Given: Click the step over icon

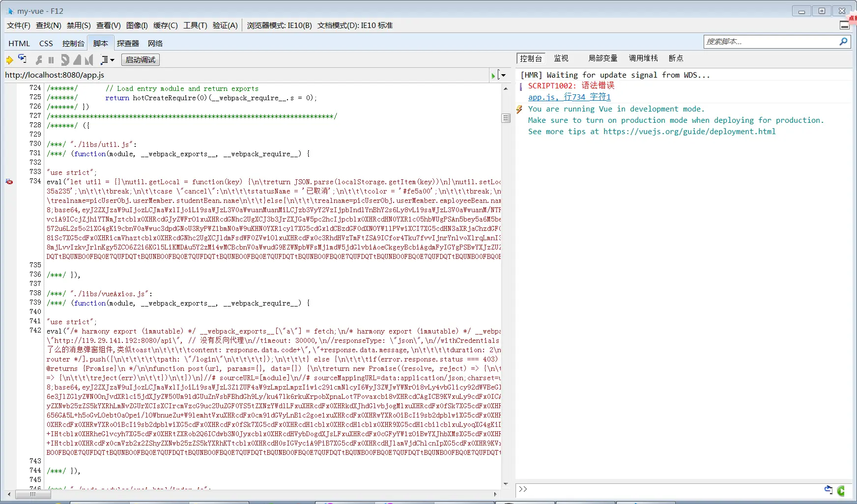Looking at the screenshot, I should tap(77, 60).
